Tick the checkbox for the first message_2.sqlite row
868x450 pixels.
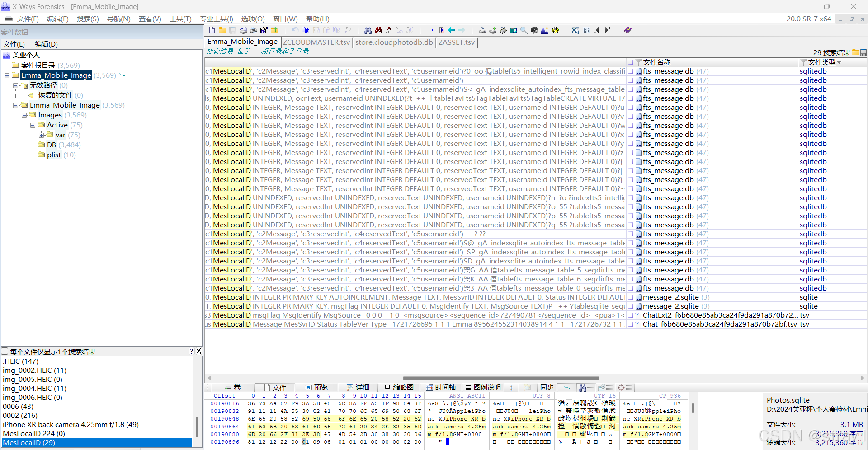(x=630, y=297)
